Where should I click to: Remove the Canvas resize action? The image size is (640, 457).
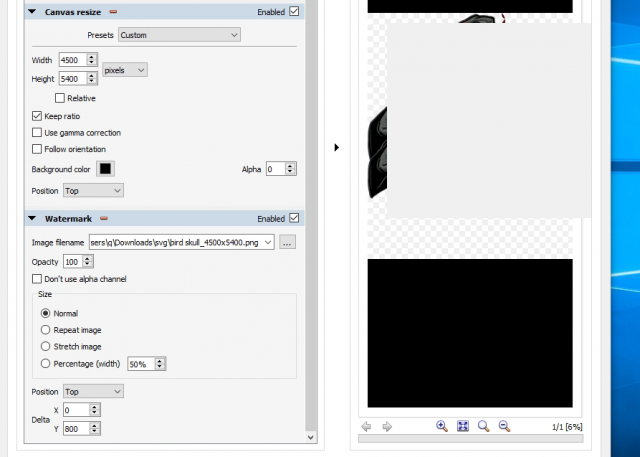113,12
